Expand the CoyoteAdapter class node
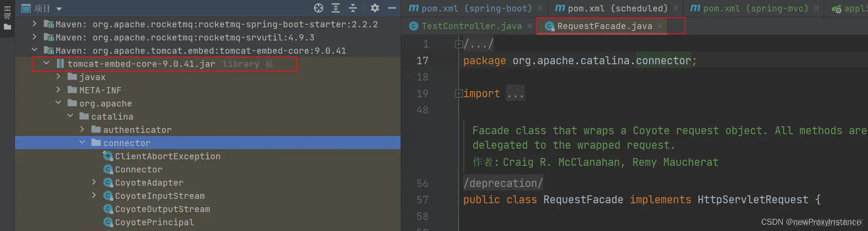Image resolution: width=868 pixels, height=231 pixels. pyautogui.click(x=94, y=182)
